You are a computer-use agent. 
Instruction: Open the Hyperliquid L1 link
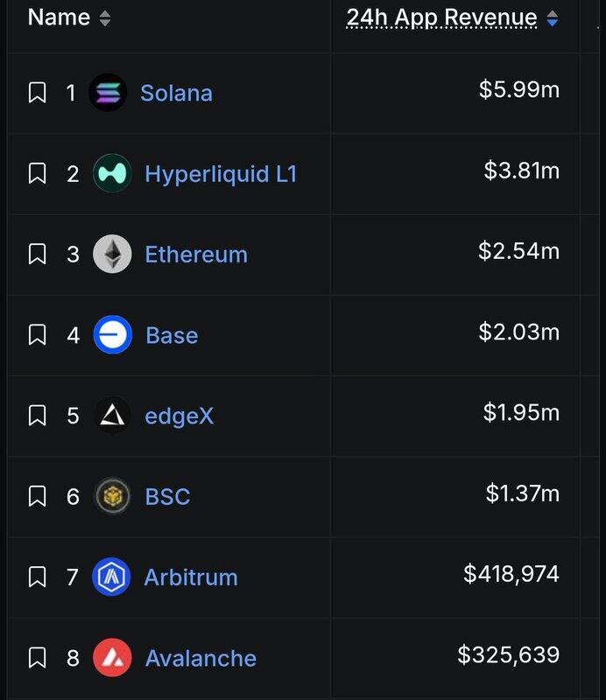[x=221, y=174]
